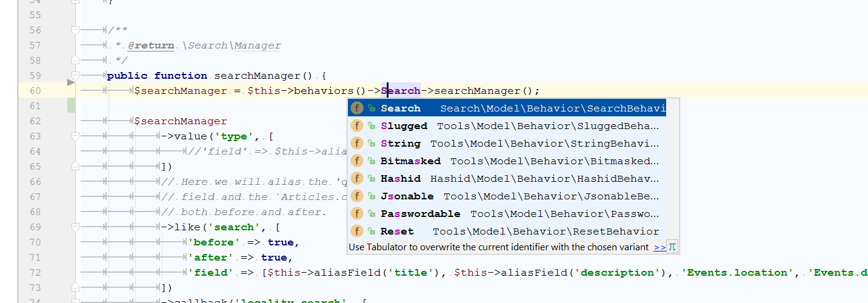Click line number 60 in the gutter
This screenshot has height=303, width=868.
coord(35,91)
